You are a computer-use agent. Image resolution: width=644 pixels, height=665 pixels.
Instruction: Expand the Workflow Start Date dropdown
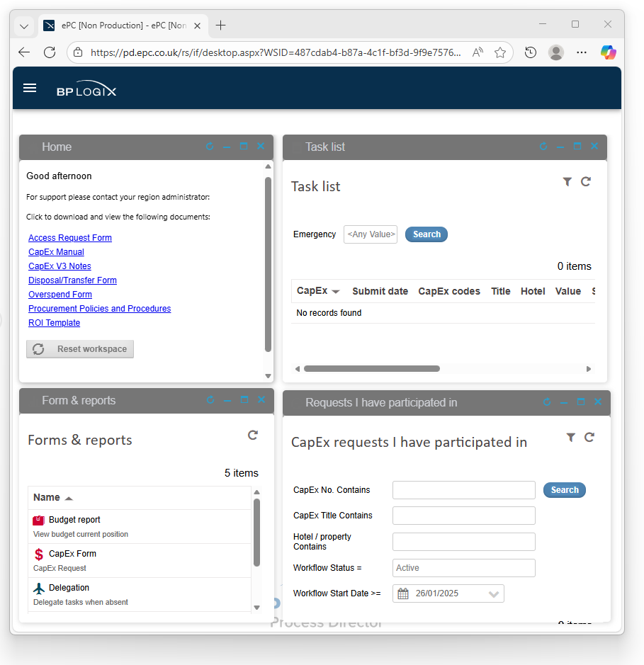[x=494, y=594]
